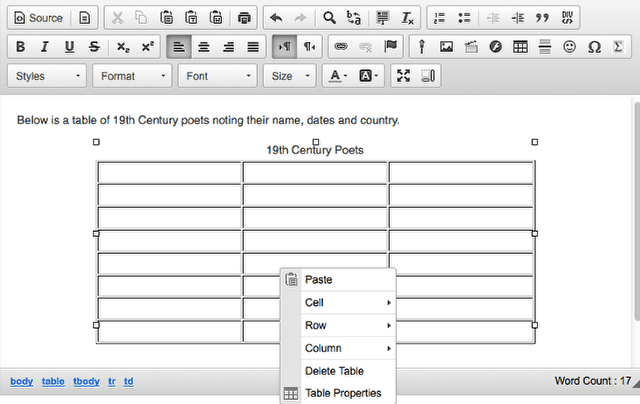Toggle strikethrough formatting
Screen dimensions: 640x404
pos(94,47)
